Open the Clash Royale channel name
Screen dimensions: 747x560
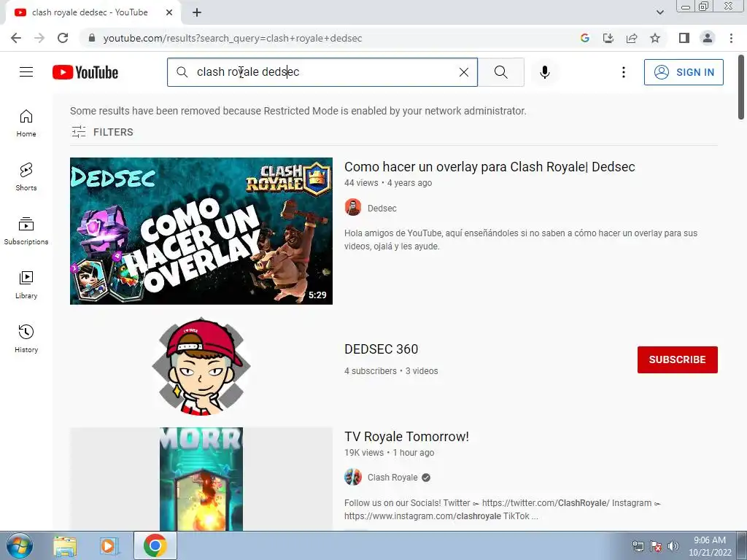[392, 478]
